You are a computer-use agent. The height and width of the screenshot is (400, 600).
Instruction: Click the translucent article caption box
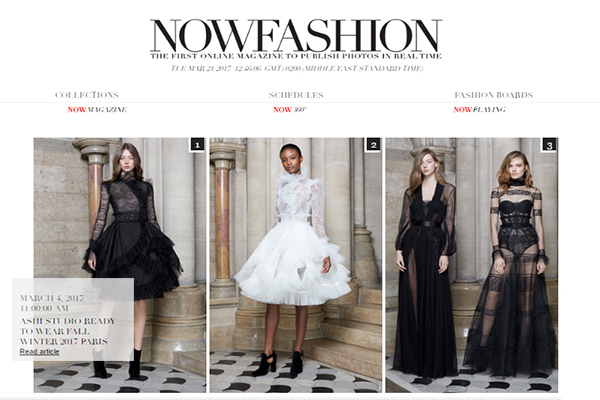click(x=73, y=319)
